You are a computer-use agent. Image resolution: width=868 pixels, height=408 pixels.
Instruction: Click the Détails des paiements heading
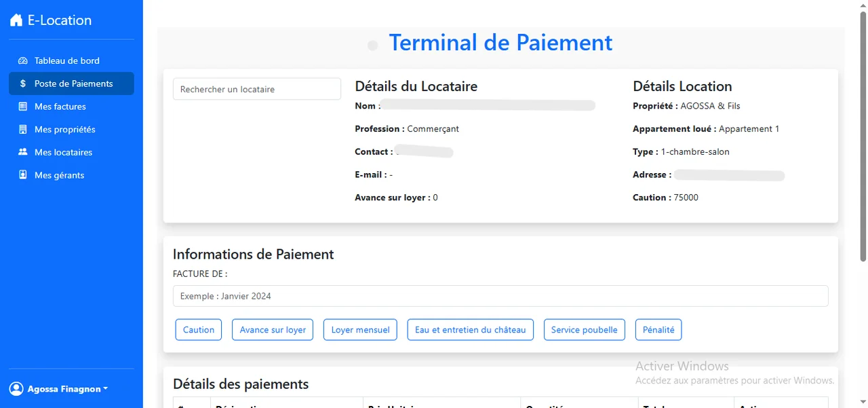coord(241,384)
